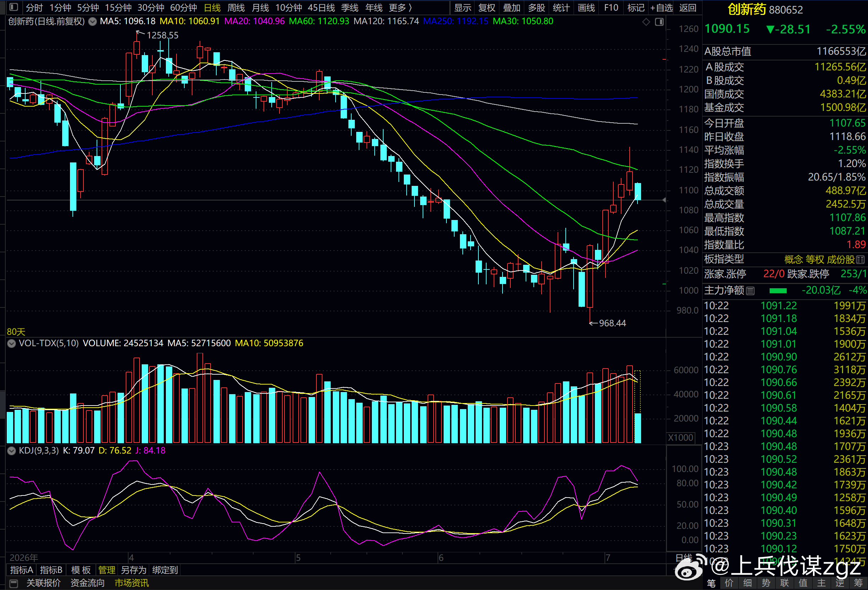868x590 pixels.
Task: Switch to 分时 chart view
Action: [x=34, y=7]
